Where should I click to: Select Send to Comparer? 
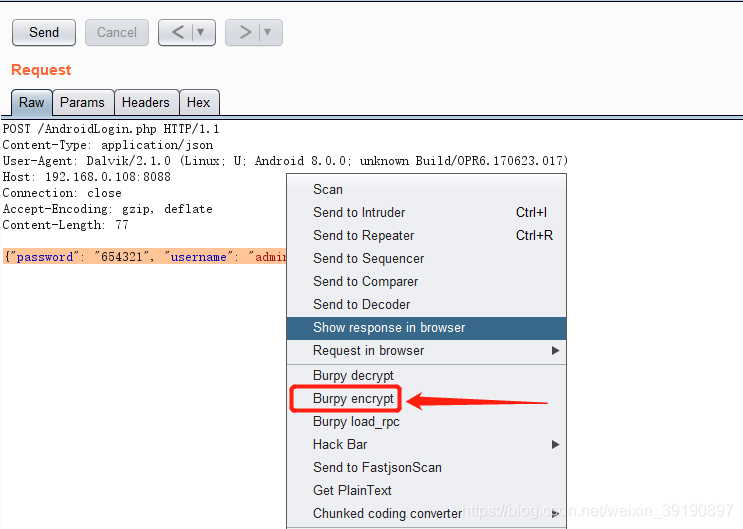pyautogui.click(x=426, y=281)
